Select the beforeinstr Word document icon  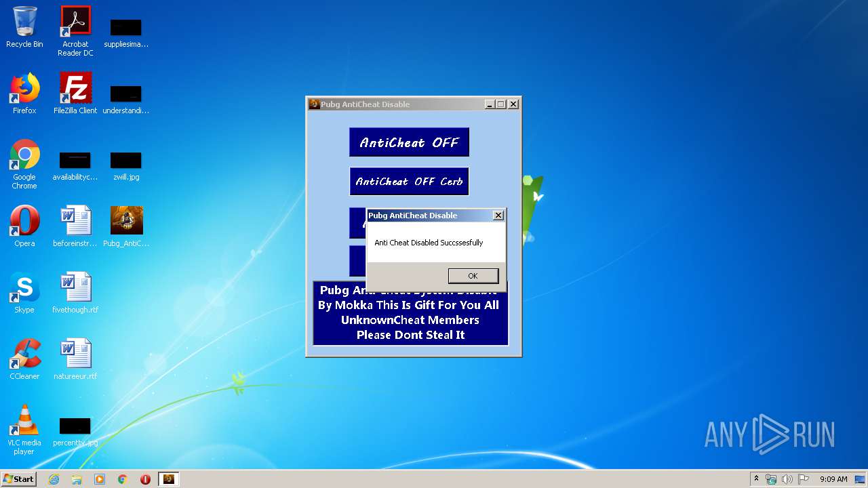tap(75, 226)
